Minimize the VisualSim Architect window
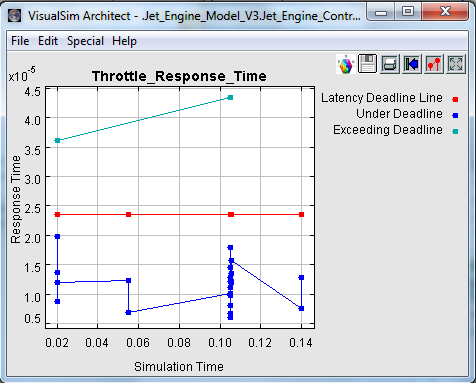Viewport: 476px width, 383px height. (381, 12)
